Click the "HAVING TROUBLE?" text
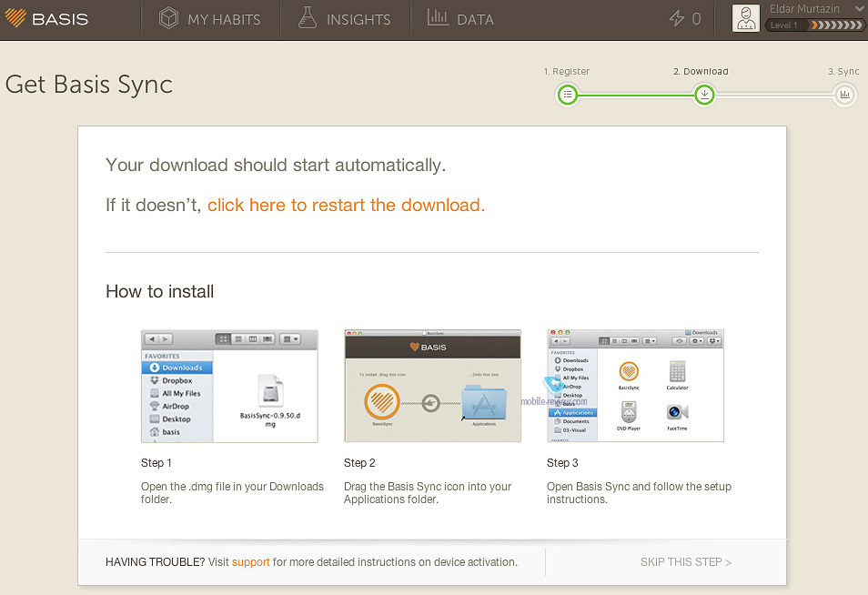Viewport: 868px width, 595px height. pyautogui.click(x=155, y=562)
